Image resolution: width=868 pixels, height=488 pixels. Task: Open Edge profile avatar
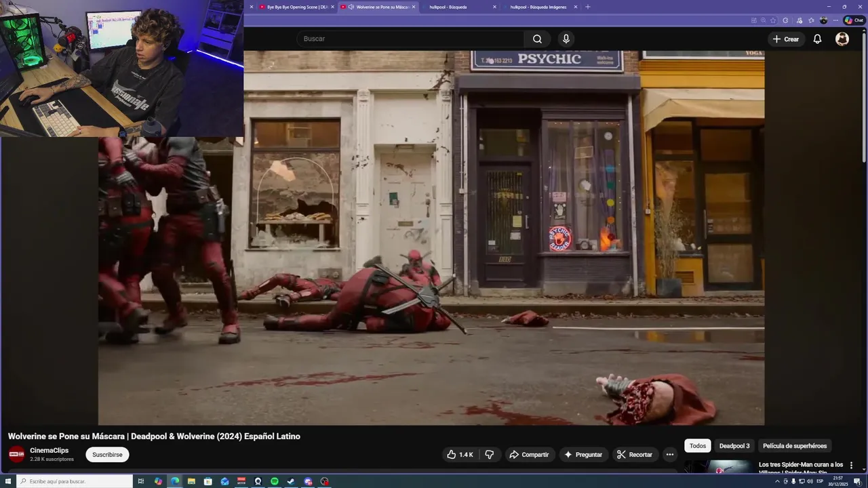click(x=823, y=20)
